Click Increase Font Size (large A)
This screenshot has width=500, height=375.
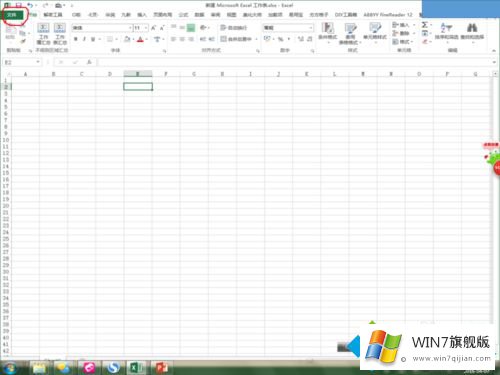153,28
